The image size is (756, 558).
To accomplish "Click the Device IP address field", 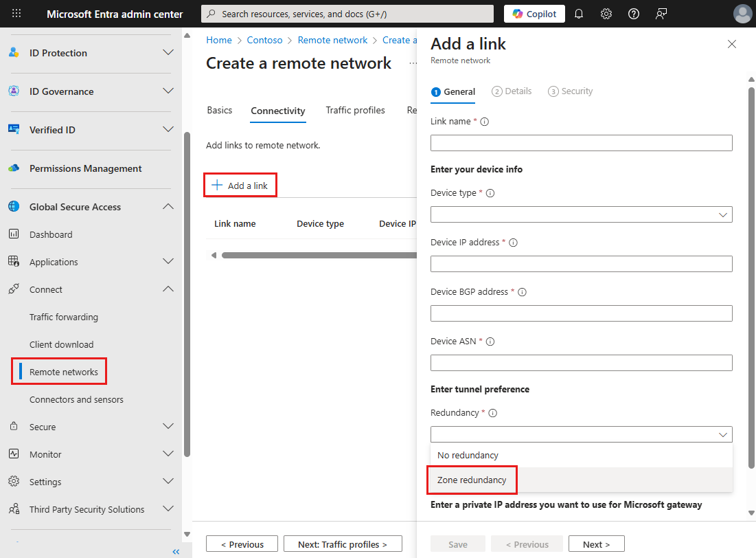I will (x=581, y=264).
